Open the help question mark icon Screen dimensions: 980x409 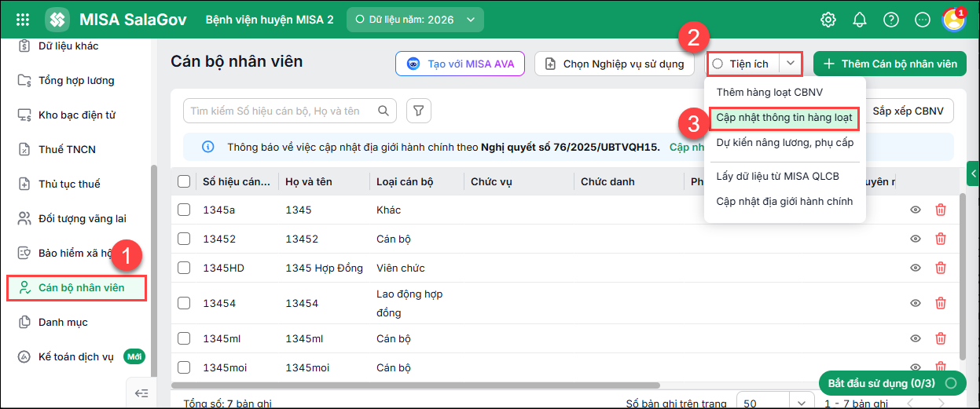[x=891, y=20]
